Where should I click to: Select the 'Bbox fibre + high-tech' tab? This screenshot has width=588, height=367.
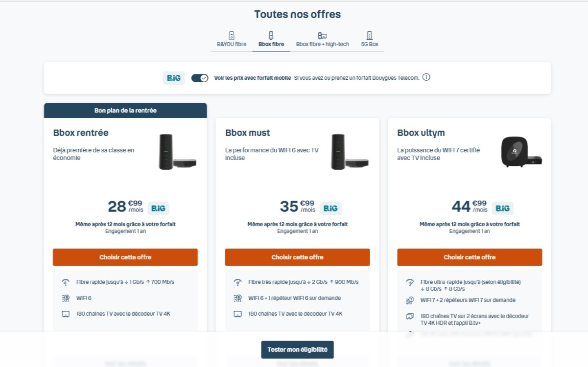[x=322, y=39]
